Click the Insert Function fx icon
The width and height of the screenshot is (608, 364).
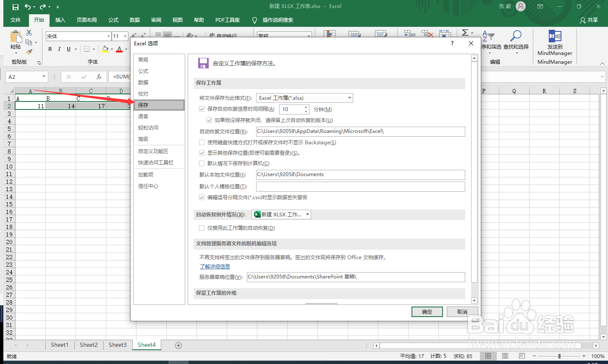99,77
